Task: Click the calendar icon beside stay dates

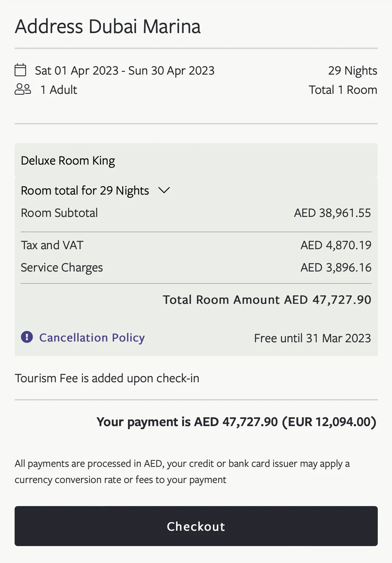Action: click(20, 70)
